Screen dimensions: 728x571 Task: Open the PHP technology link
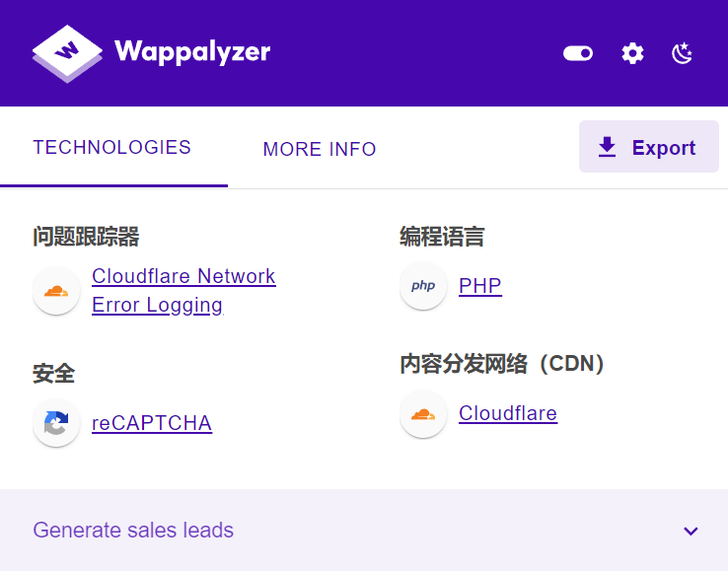pos(480,286)
